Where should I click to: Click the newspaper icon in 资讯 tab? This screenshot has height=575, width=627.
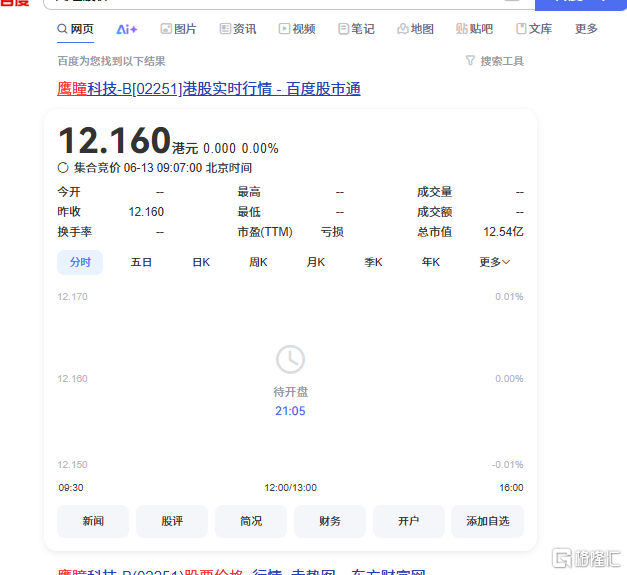point(225,29)
